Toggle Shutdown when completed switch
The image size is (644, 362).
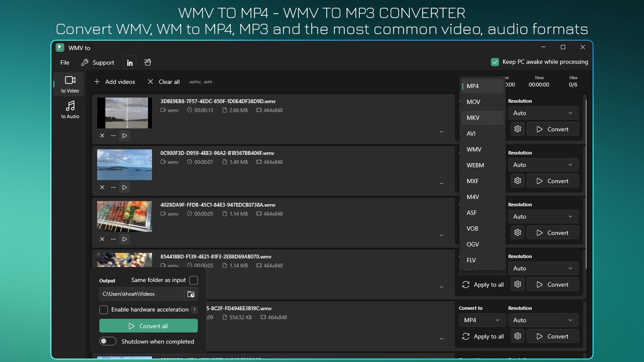click(108, 341)
